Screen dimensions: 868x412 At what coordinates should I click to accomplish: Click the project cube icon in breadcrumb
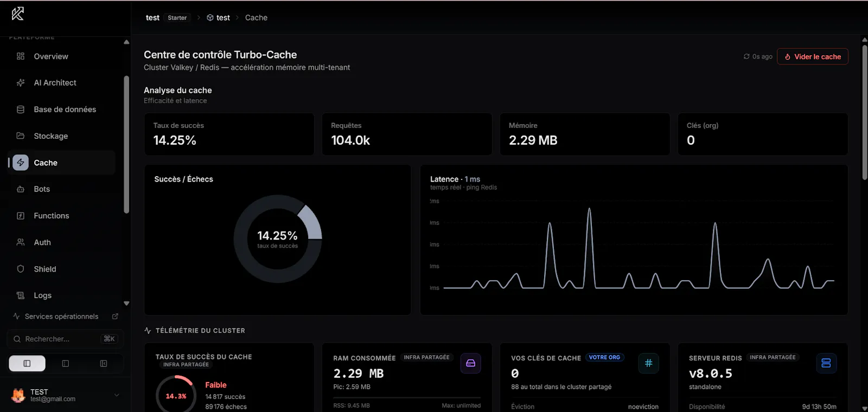pyautogui.click(x=210, y=18)
